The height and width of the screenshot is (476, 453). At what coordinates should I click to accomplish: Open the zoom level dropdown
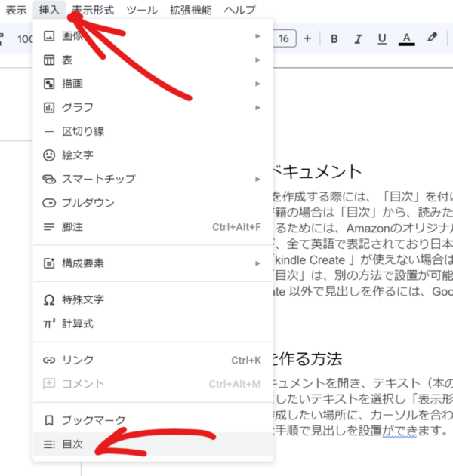pos(25,39)
